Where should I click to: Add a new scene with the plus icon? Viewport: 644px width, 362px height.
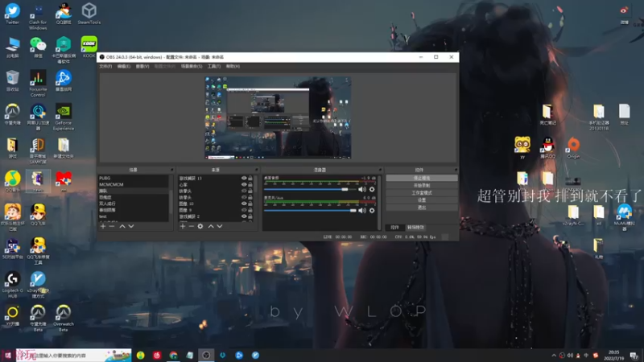(x=103, y=226)
